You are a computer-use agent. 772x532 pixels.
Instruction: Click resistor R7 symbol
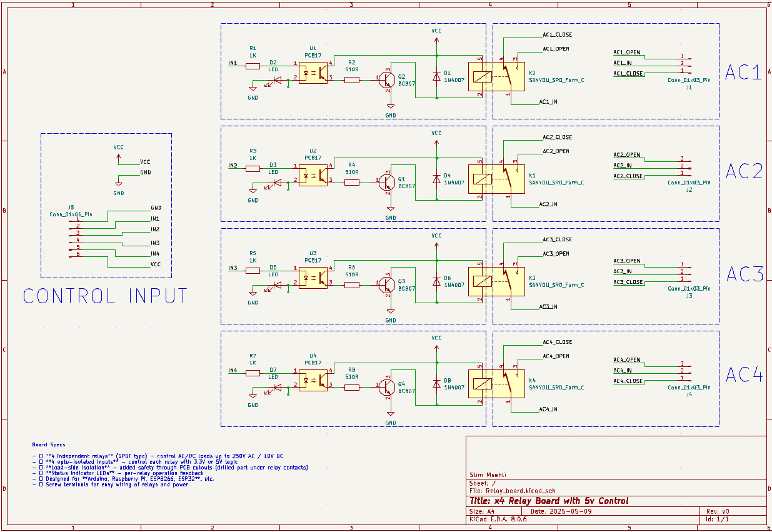point(253,372)
